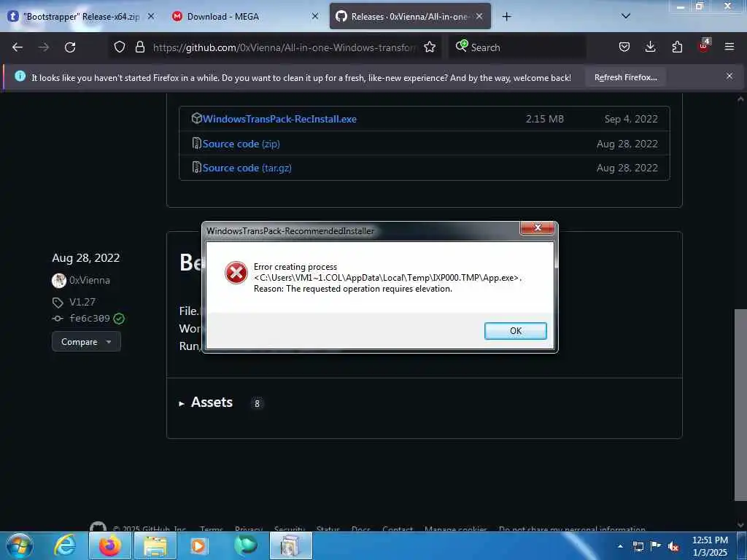Click the 0xVienna avatar image
The height and width of the screenshot is (560, 747).
[58, 281]
